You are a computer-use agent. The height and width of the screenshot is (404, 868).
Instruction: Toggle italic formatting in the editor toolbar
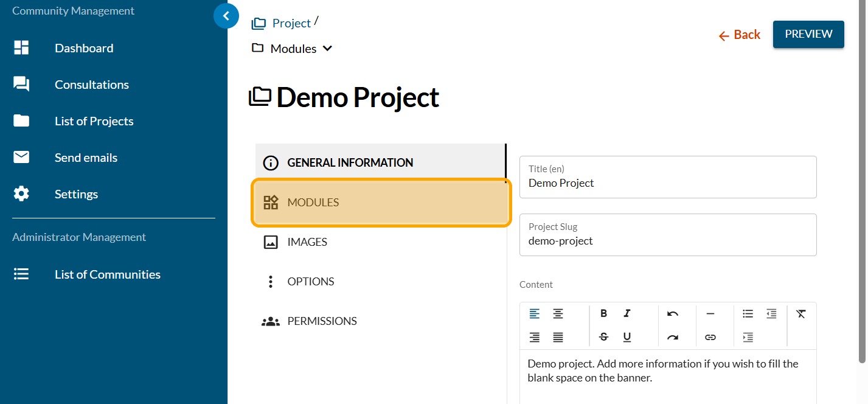coord(627,313)
